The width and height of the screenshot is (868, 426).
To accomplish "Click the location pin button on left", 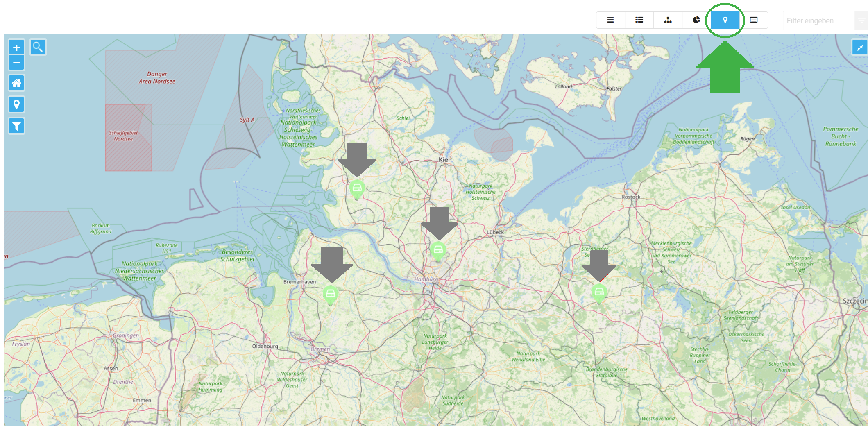I will pos(16,104).
